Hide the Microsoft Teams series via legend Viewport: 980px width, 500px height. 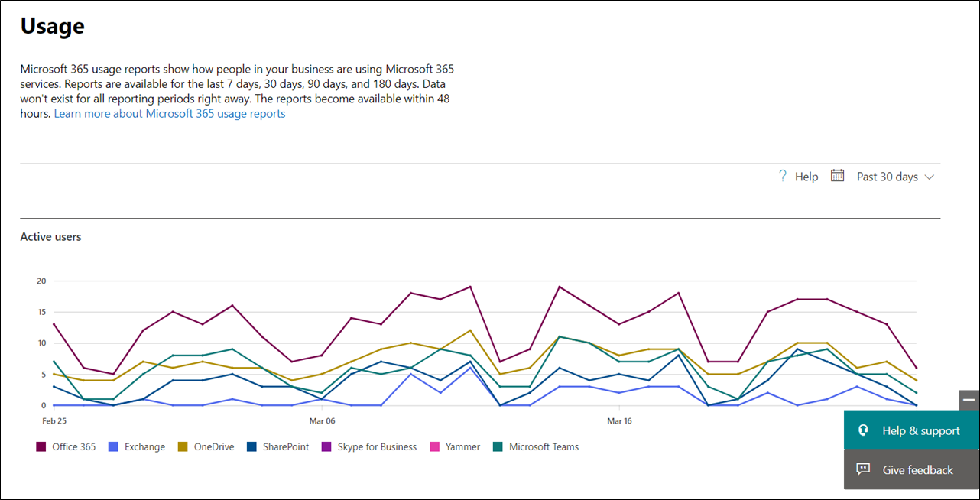pos(544,446)
